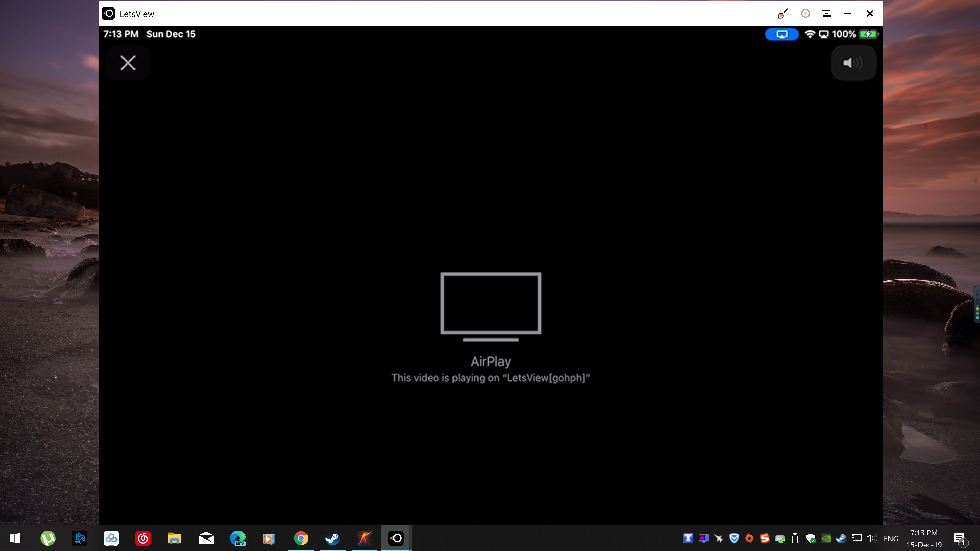Open Steam from the taskbar
Screen dimensions: 980x551
click(333, 538)
